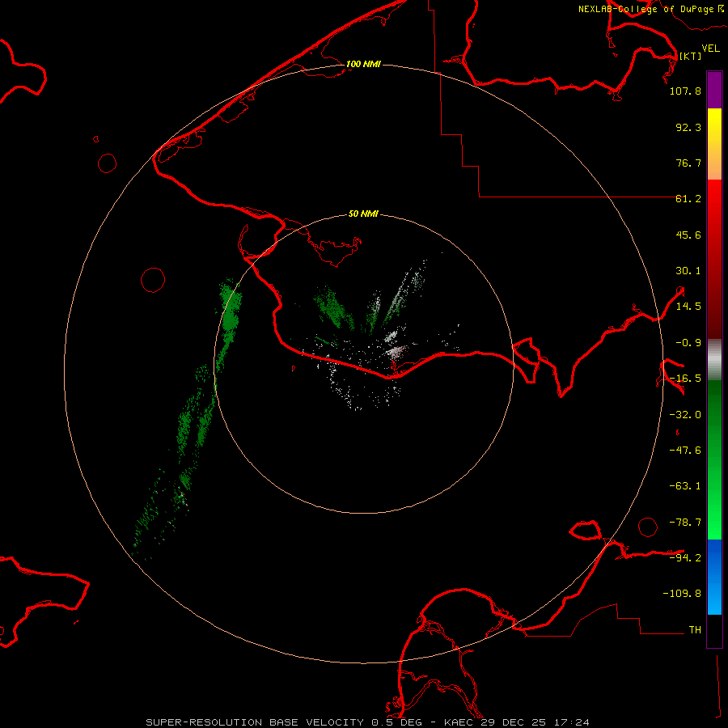This screenshot has width=728, height=728.
Task: Click the [KT] units label
Action: (691, 56)
